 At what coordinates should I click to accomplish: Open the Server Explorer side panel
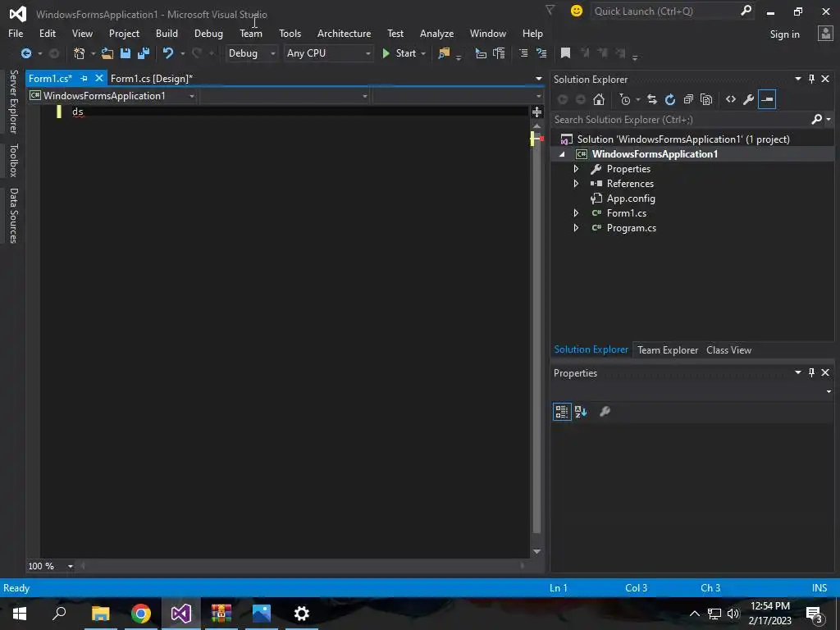tap(13, 101)
